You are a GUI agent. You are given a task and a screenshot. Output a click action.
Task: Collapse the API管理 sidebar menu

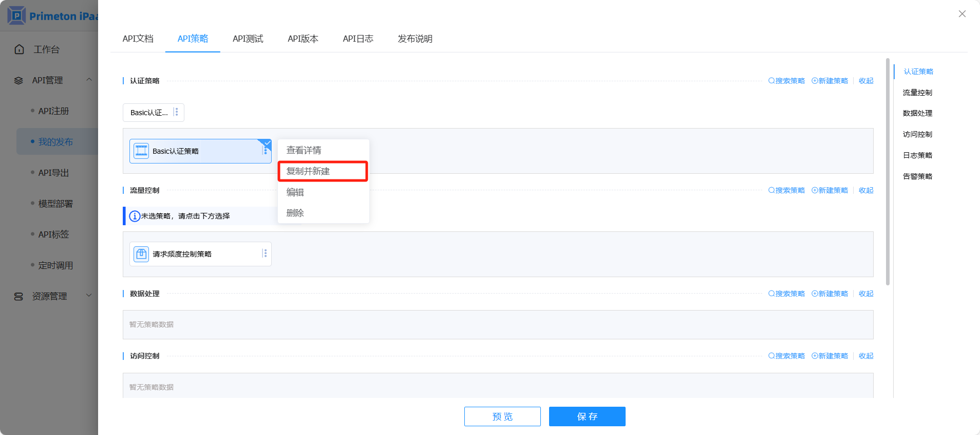pyautogui.click(x=89, y=80)
